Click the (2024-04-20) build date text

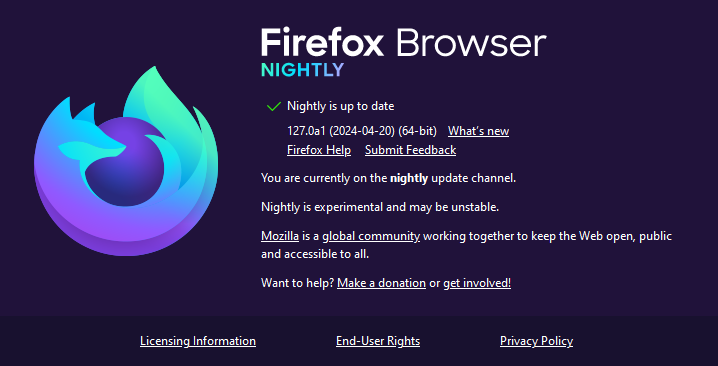point(362,131)
